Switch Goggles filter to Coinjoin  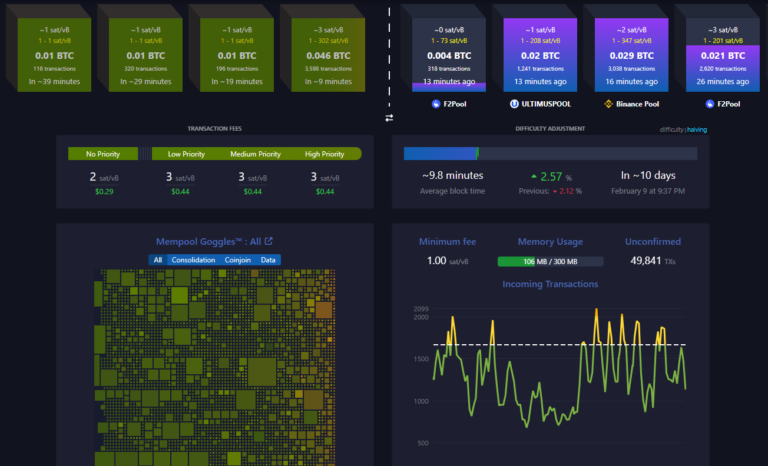pos(238,260)
